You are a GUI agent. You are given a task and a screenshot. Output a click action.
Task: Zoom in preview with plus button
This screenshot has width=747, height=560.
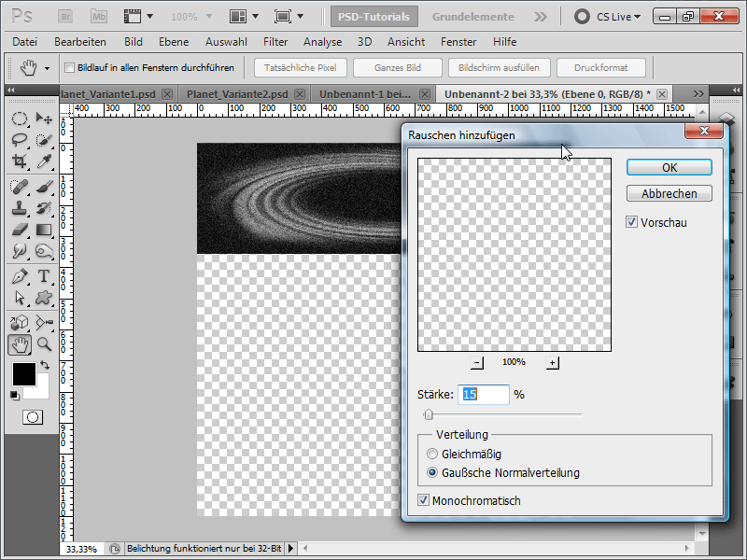pos(552,363)
